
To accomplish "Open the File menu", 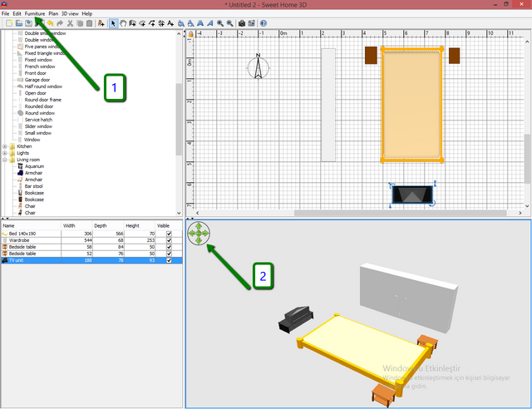I will pyautogui.click(x=6, y=13).
